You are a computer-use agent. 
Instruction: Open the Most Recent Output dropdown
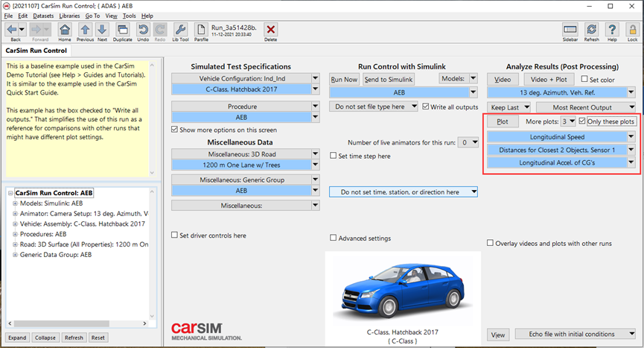(586, 107)
